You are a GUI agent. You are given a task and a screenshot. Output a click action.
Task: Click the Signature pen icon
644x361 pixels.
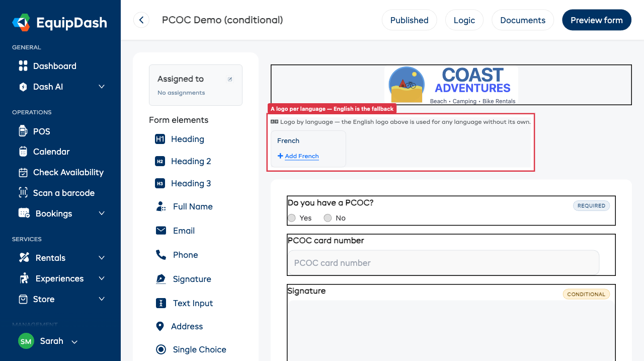(x=161, y=279)
